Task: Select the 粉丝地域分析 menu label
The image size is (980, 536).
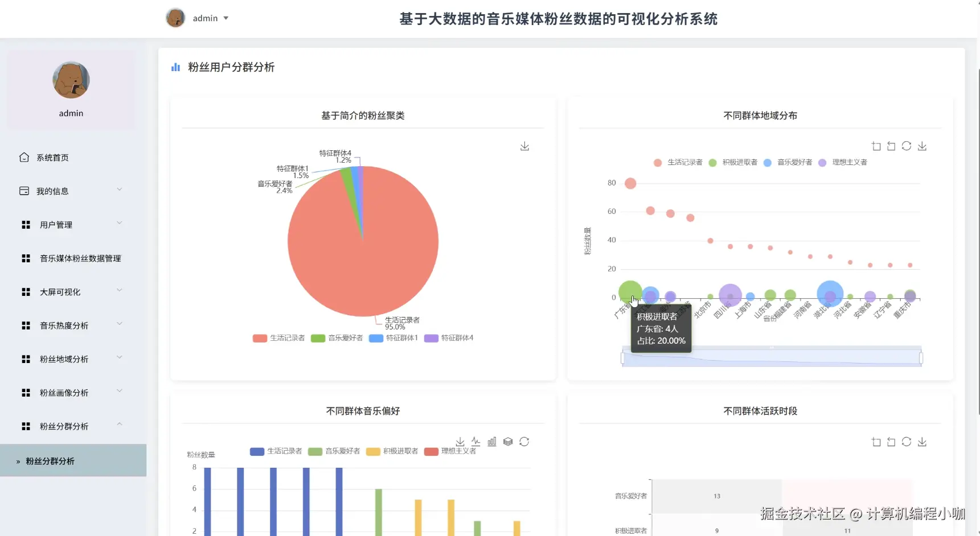Action: tap(64, 359)
